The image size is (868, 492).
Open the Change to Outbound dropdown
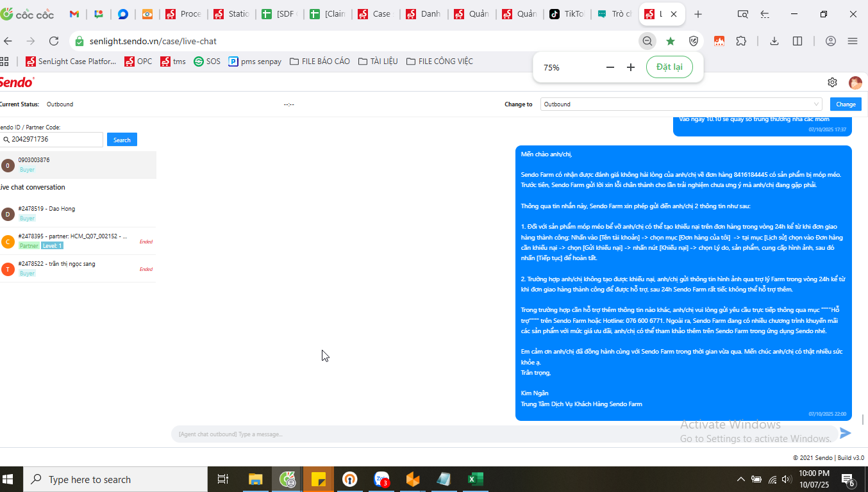click(x=681, y=104)
